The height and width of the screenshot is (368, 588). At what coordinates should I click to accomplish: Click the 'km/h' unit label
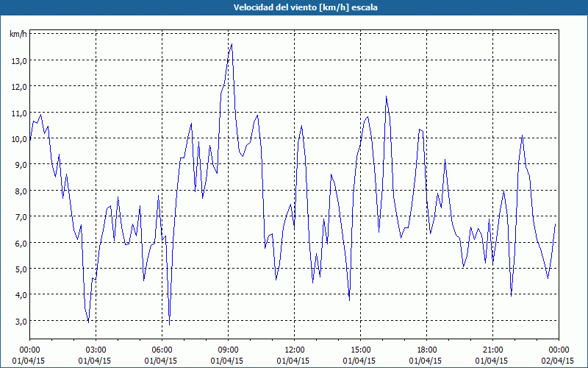click(x=18, y=35)
